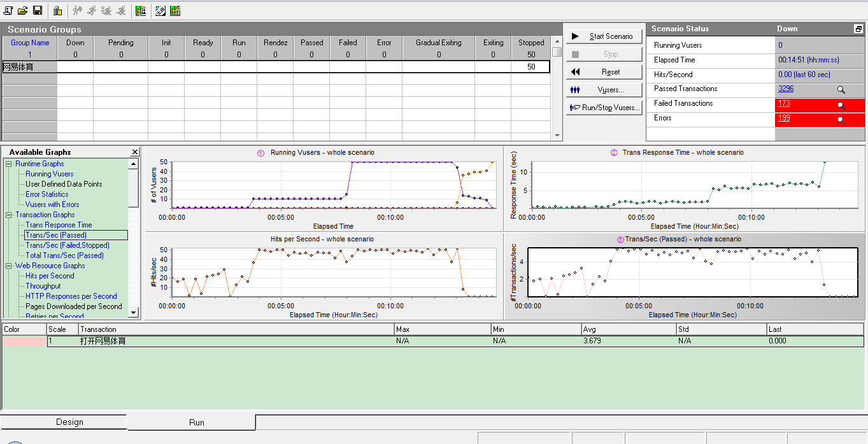The height and width of the screenshot is (444, 868).
Task: Select the Run tab
Action: pos(197,422)
